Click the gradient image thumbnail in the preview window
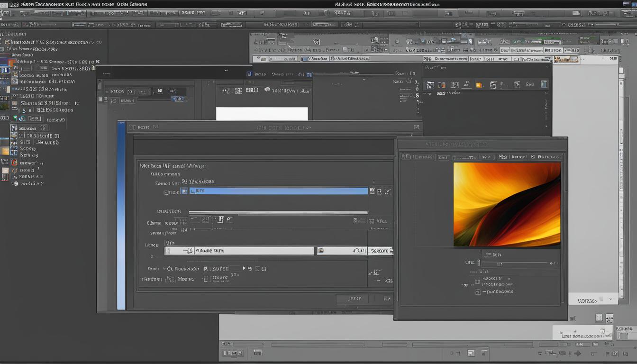Image resolution: width=637 pixels, height=364 pixels. (507, 204)
